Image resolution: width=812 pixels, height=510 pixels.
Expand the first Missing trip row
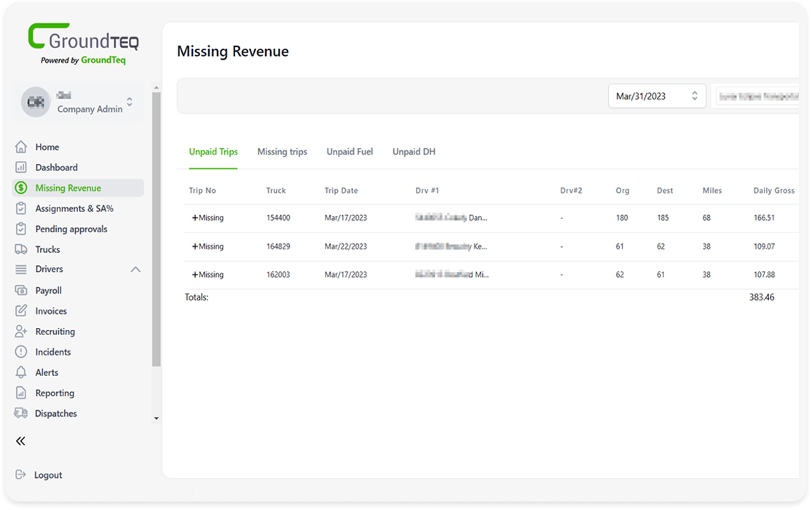point(195,218)
